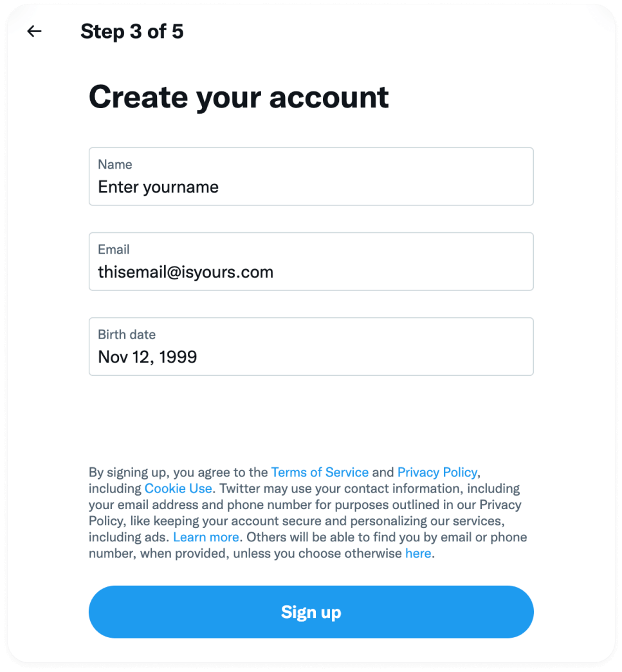
Task: Click the thisemail@isyours.com address text
Action: (185, 272)
